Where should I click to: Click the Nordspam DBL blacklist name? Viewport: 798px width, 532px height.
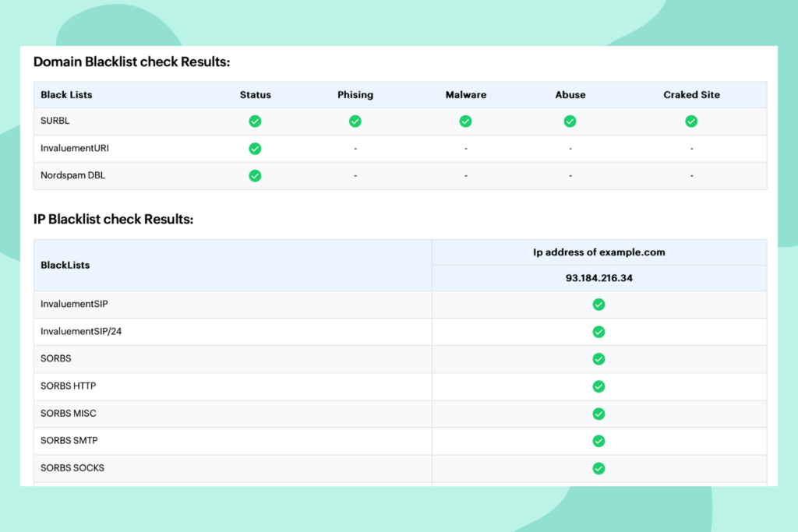click(x=72, y=176)
